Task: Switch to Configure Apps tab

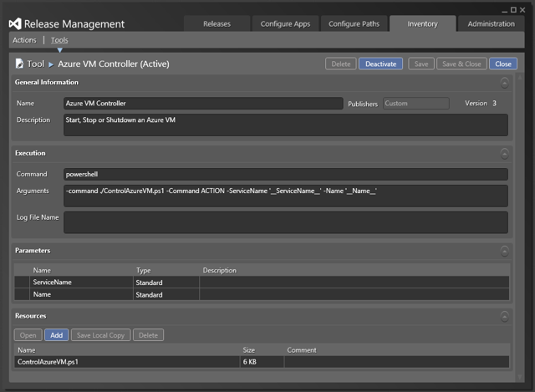Action: (x=285, y=24)
